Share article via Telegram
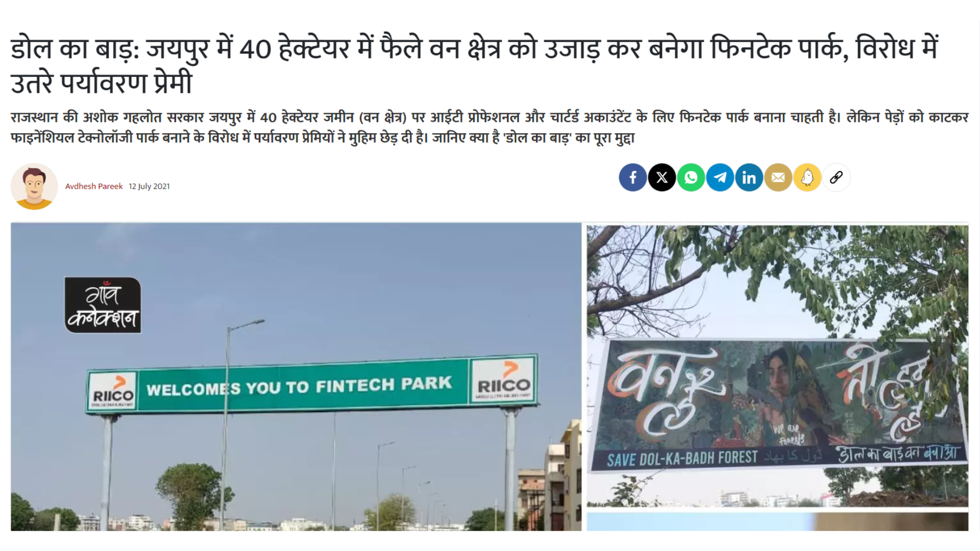Image resolution: width=980 pixels, height=551 pixels. click(x=720, y=178)
